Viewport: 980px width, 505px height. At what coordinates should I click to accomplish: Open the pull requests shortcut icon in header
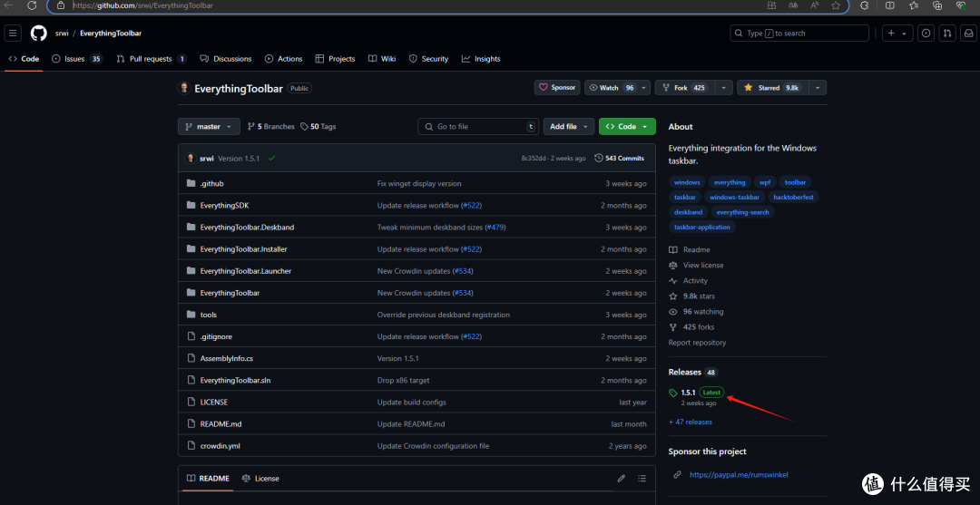coord(946,33)
